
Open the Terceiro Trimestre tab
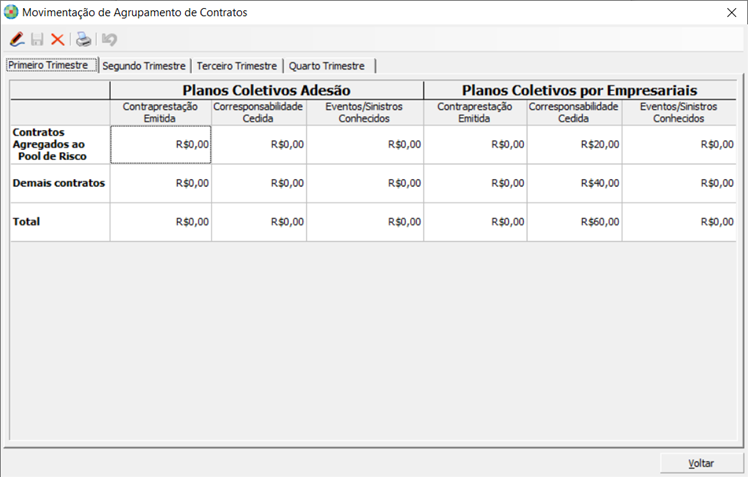236,66
